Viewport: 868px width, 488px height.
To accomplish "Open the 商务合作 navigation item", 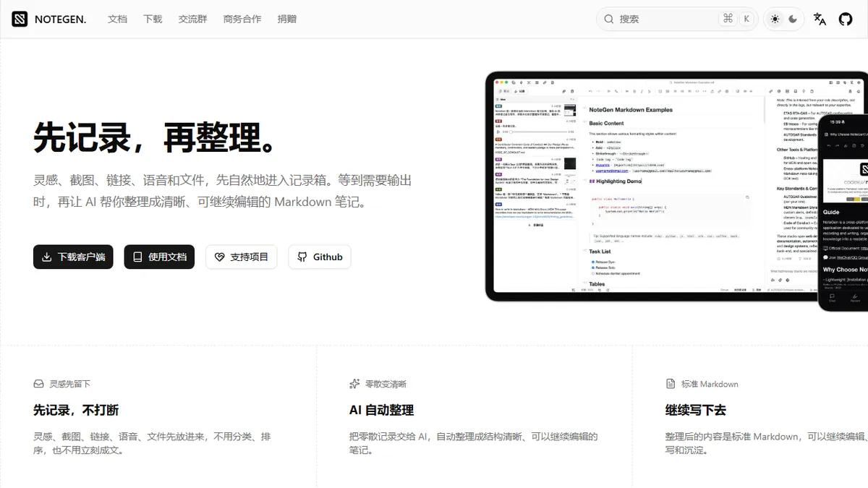I will pyautogui.click(x=242, y=20).
